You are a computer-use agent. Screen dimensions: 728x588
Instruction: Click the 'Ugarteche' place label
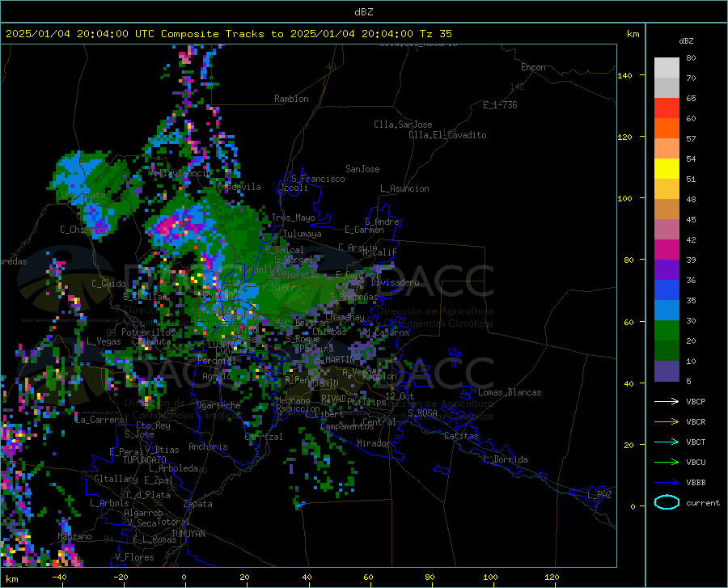click(x=218, y=405)
